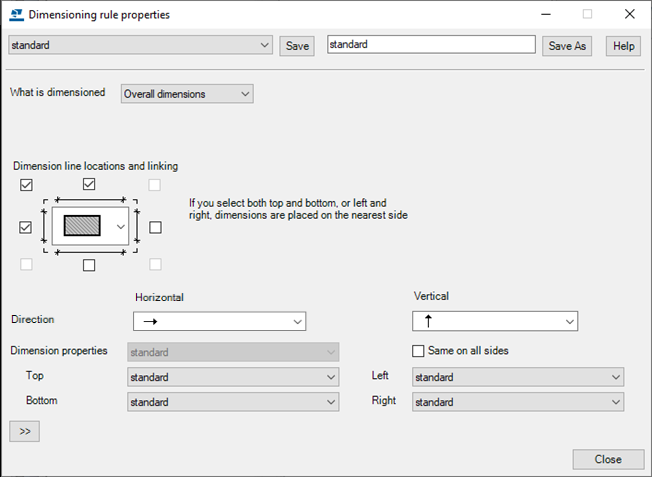This screenshot has height=477, width=652.
Task: Open the Left dimension properties dropdown
Action: (518, 377)
